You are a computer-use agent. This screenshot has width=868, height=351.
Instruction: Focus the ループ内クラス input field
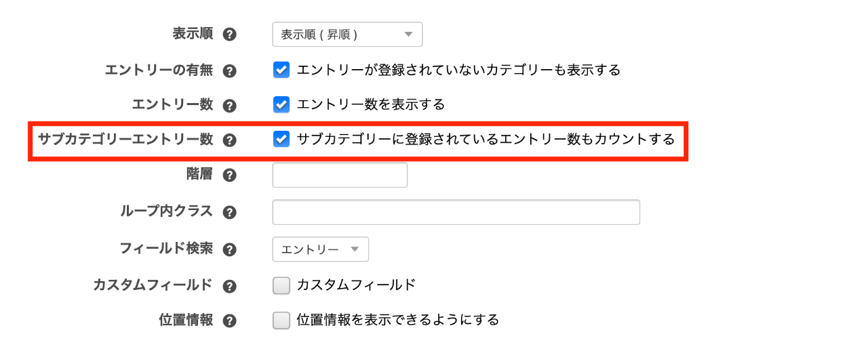(x=456, y=212)
